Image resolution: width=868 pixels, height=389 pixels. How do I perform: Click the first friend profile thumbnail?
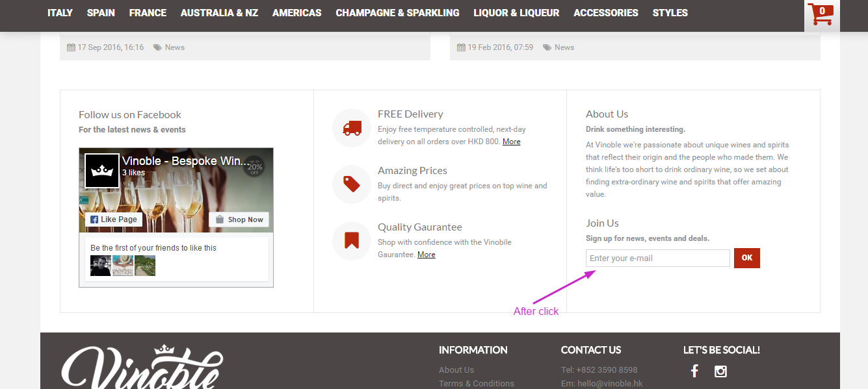[x=101, y=266]
